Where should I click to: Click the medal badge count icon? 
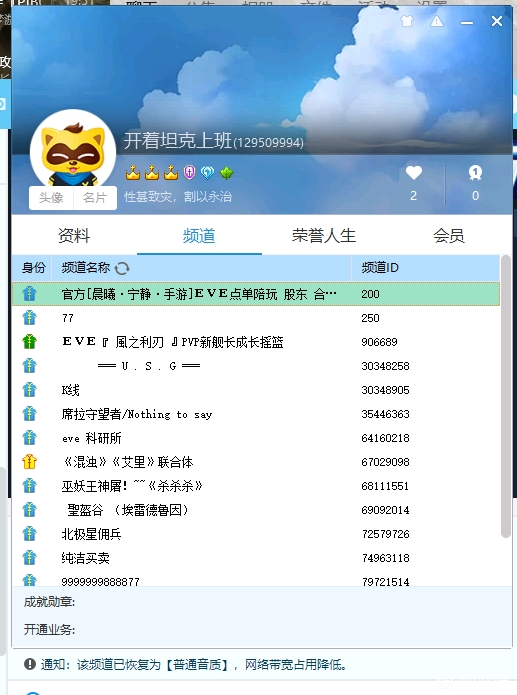tap(475, 173)
